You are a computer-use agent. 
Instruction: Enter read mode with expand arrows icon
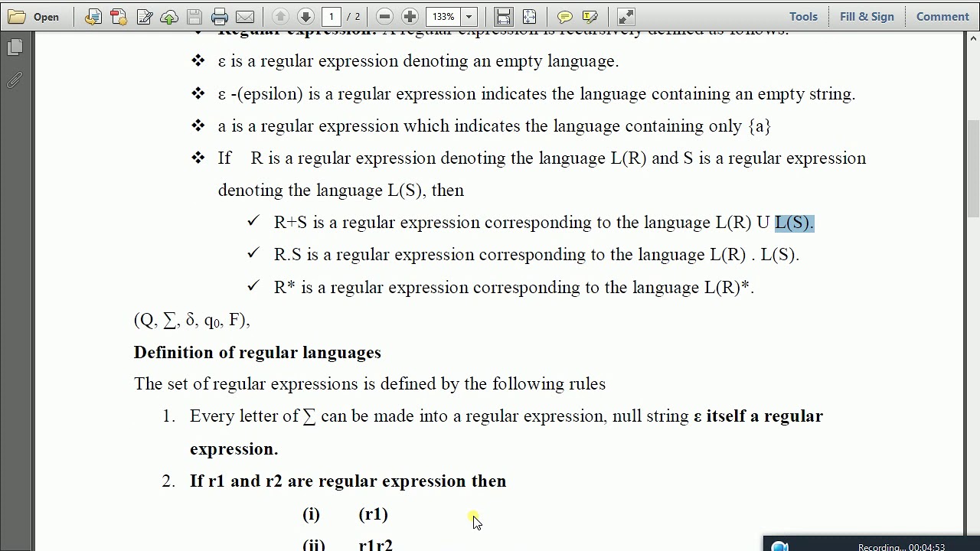click(x=626, y=16)
